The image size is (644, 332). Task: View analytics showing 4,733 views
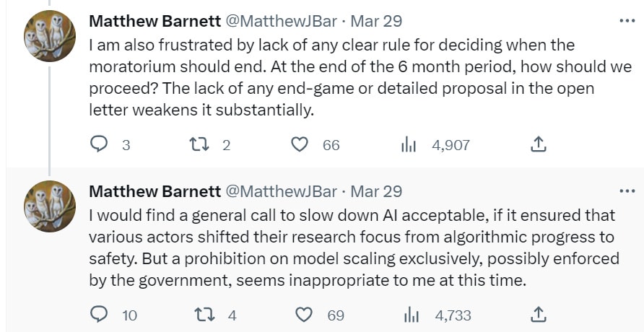tap(411, 315)
